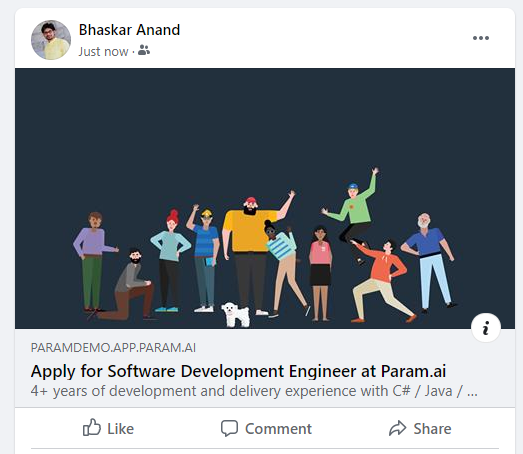This screenshot has height=454, width=523.
Task: Click the white dog in the illustration
Action: pos(236,314)
